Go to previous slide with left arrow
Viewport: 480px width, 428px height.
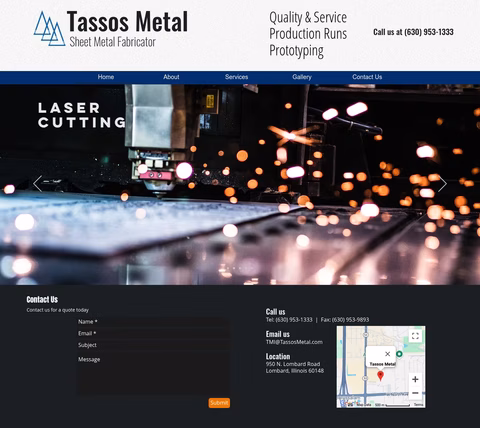tap(38, 184)
